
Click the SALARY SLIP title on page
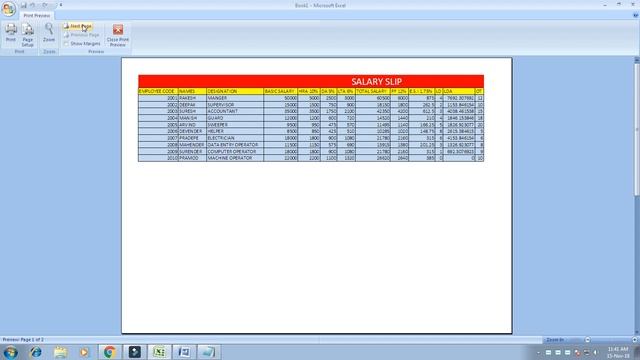click(376, 81)
